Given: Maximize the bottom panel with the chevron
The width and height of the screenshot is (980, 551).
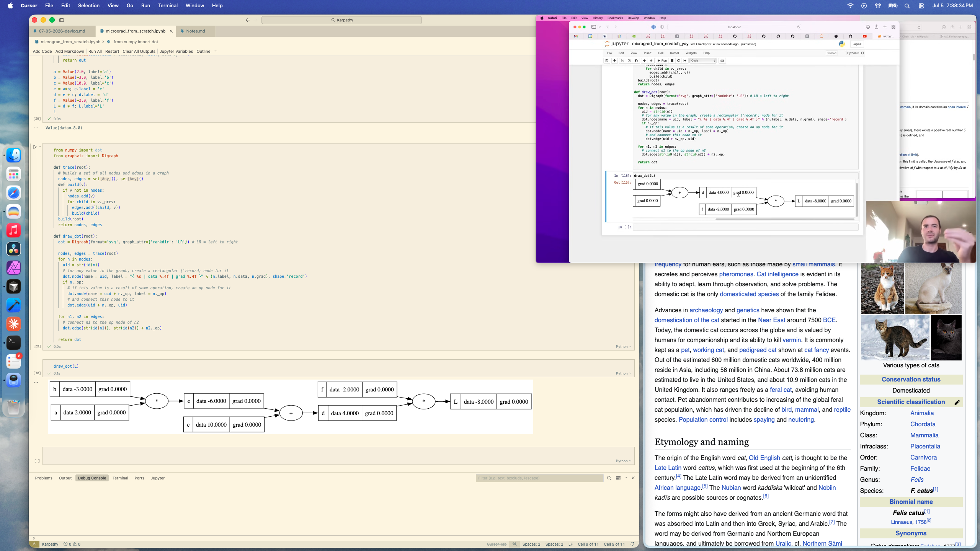Looking at the screenshot, I should point(626,478).
